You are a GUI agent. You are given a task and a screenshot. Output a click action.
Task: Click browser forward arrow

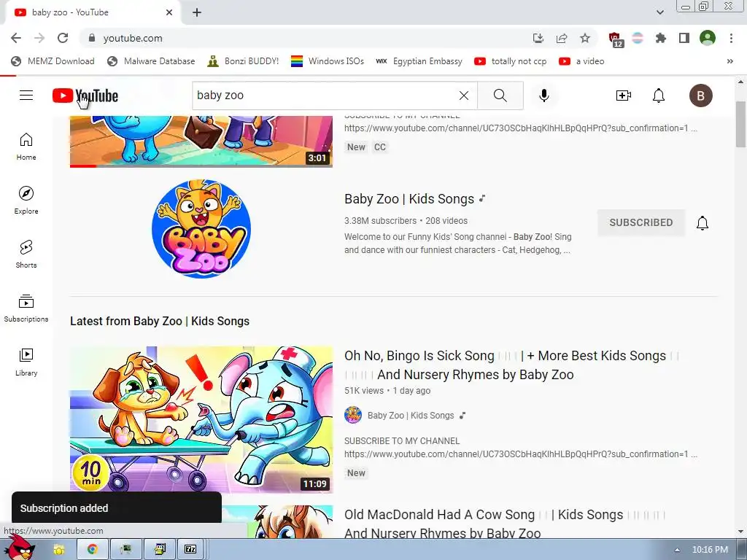point(39,38)
